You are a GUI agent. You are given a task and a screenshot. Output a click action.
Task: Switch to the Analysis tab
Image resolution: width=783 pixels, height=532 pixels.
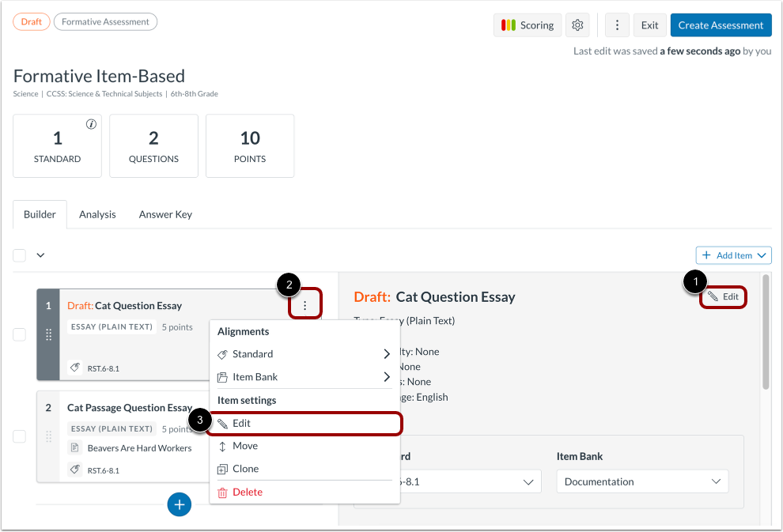click(97, 214)
